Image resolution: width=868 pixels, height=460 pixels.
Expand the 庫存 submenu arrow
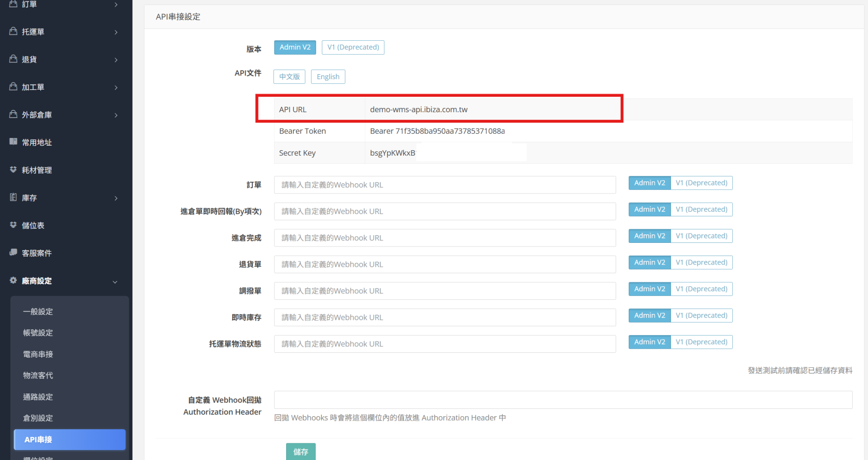pos(116,198)
